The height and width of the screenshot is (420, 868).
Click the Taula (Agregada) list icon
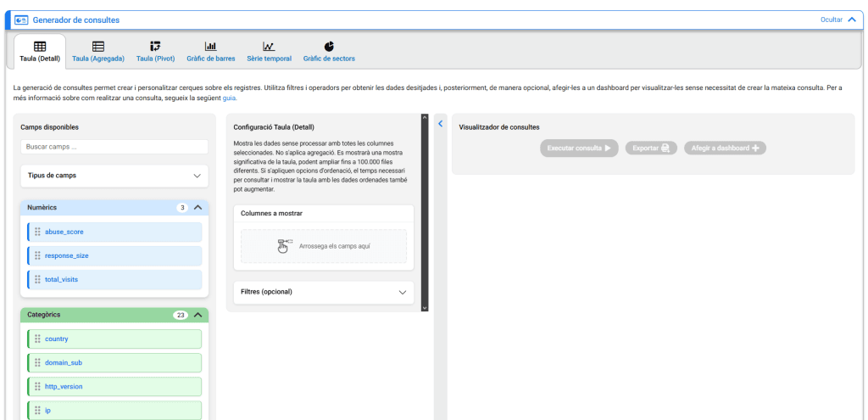98,47
